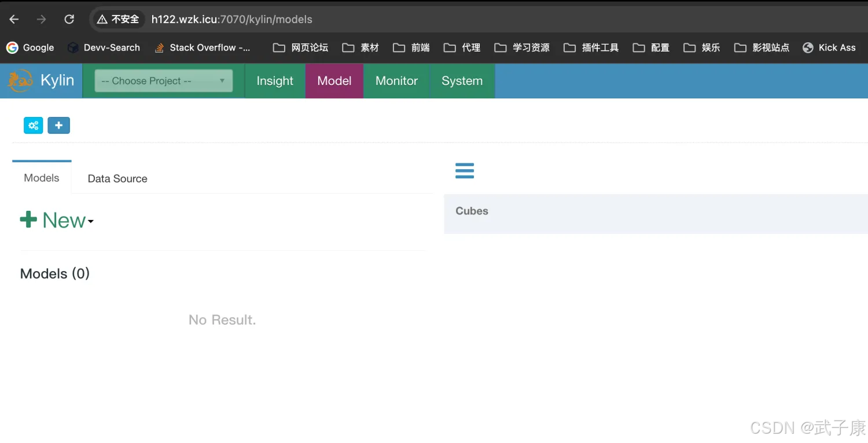Open the 代理 bookmark folder
Screen dimensions: 868x443
[462, 47]
